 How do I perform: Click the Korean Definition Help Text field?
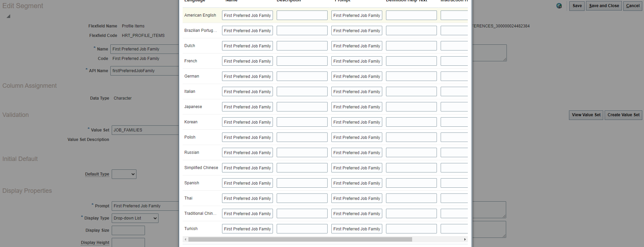pyautogui.click(x=411, y=122)
